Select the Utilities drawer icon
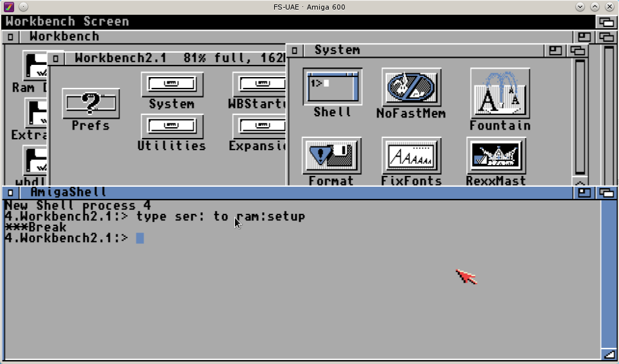This screenshot has height=364, width=619. tap(171, 126)
